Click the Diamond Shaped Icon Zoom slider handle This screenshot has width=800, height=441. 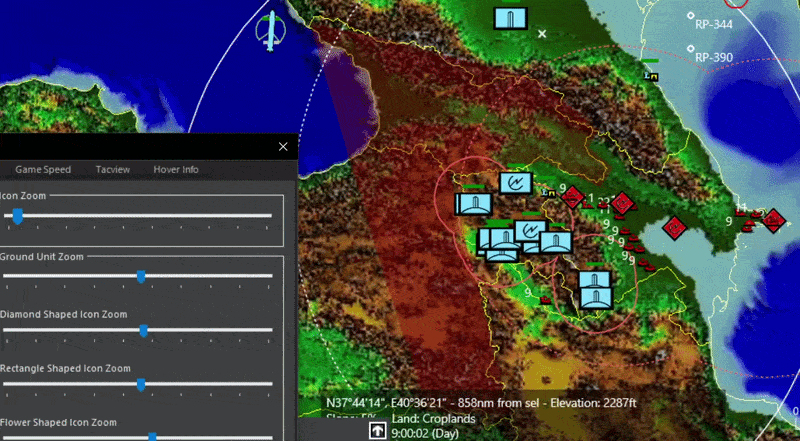143,331
